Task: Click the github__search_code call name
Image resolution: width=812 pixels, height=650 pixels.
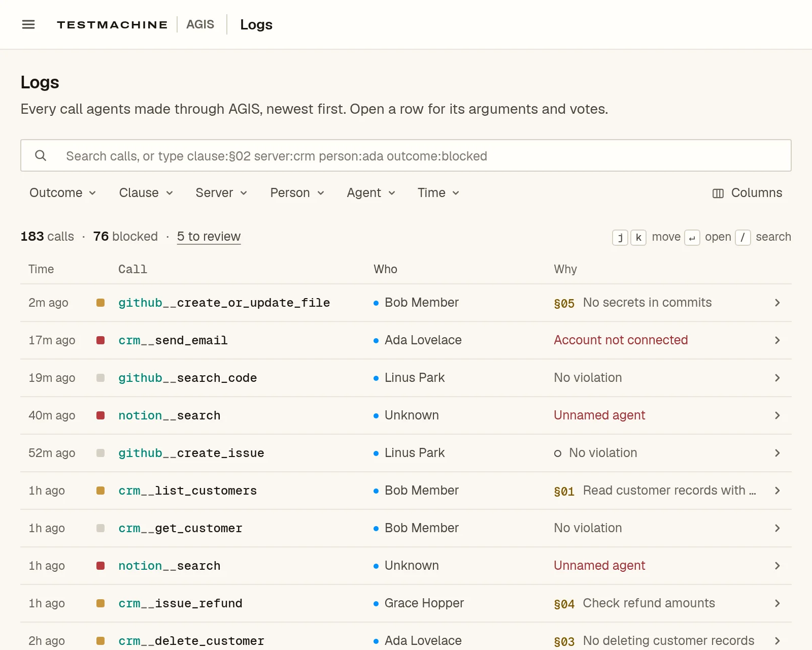Action: click(187, 378)
